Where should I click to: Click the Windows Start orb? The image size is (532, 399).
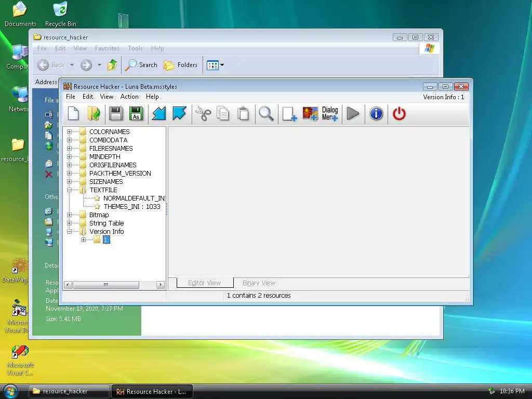[x=10, y=391]
